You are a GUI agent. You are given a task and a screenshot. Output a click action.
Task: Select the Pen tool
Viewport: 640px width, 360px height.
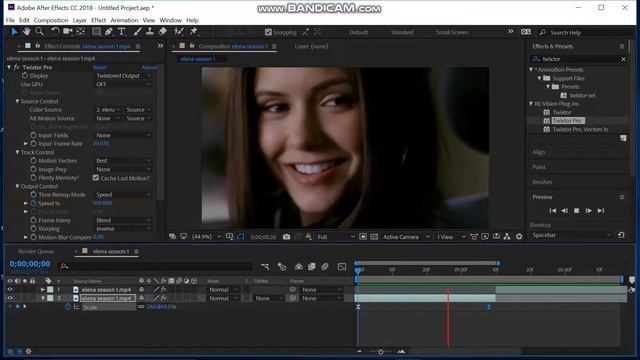(109, 31)
